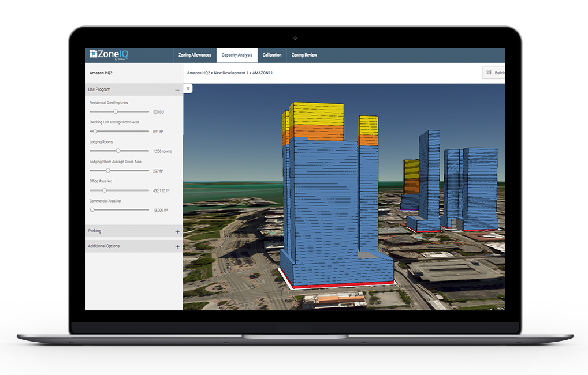Click the Lodging Rooms slider handle

(118, 150)
